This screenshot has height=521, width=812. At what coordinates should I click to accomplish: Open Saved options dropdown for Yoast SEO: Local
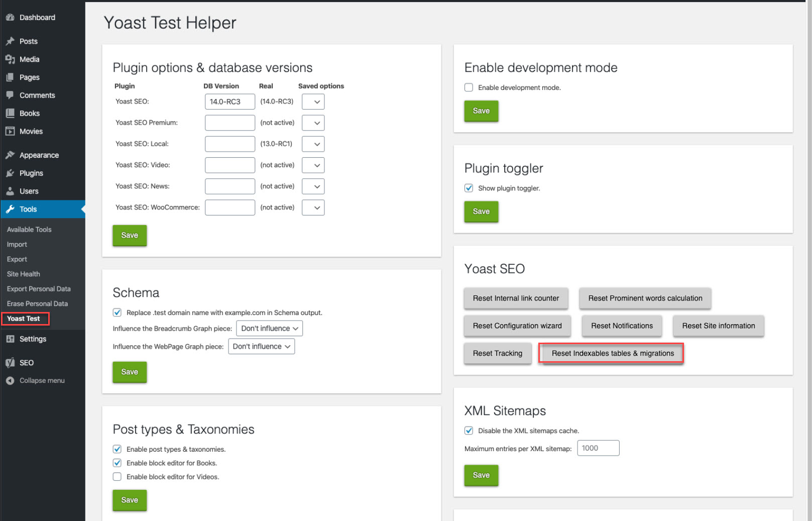coord(313,144)
